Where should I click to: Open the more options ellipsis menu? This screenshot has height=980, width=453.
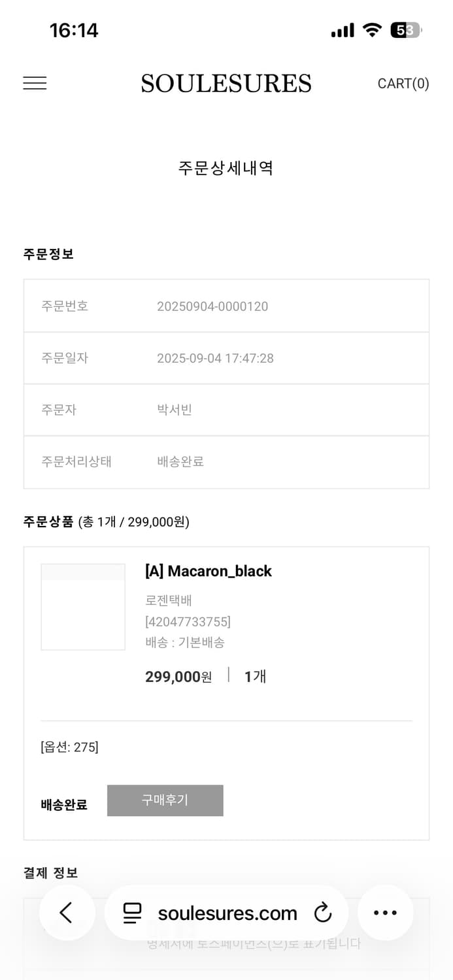click(386, 913)
